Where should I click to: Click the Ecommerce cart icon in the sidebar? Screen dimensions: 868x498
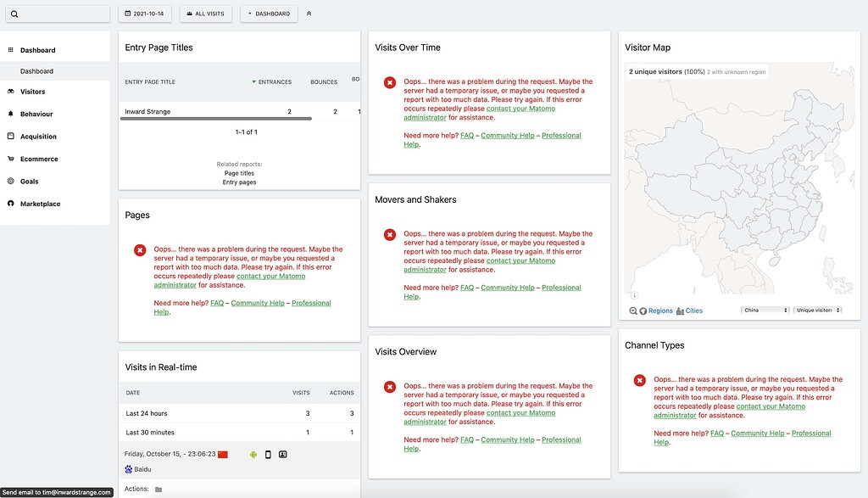click(9, 159)
